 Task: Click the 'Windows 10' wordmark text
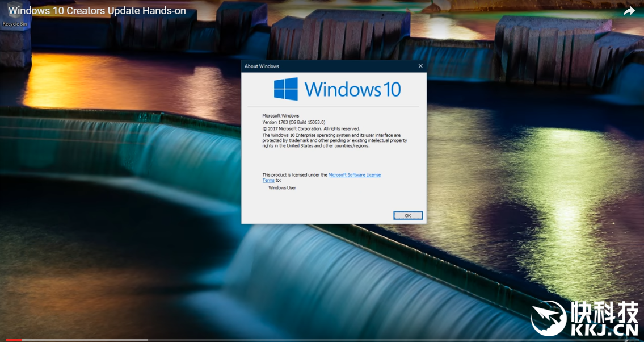tap(352, 89)
